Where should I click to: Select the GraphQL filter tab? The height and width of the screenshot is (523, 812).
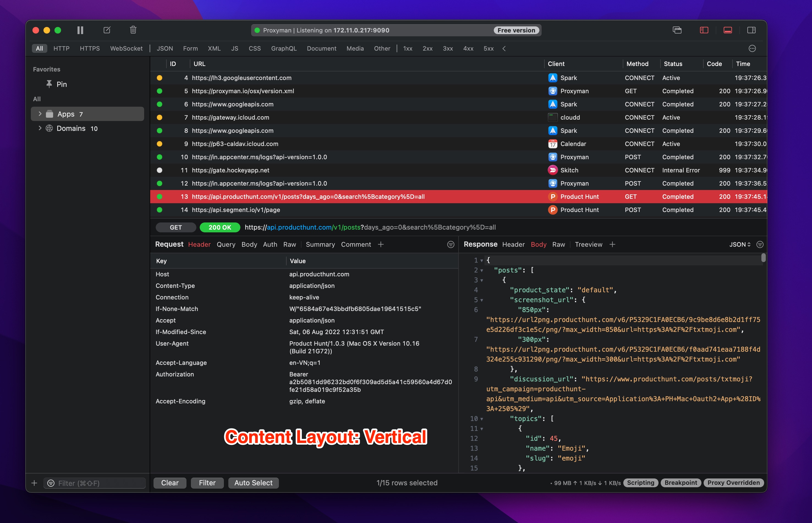[x=284, y=49]
